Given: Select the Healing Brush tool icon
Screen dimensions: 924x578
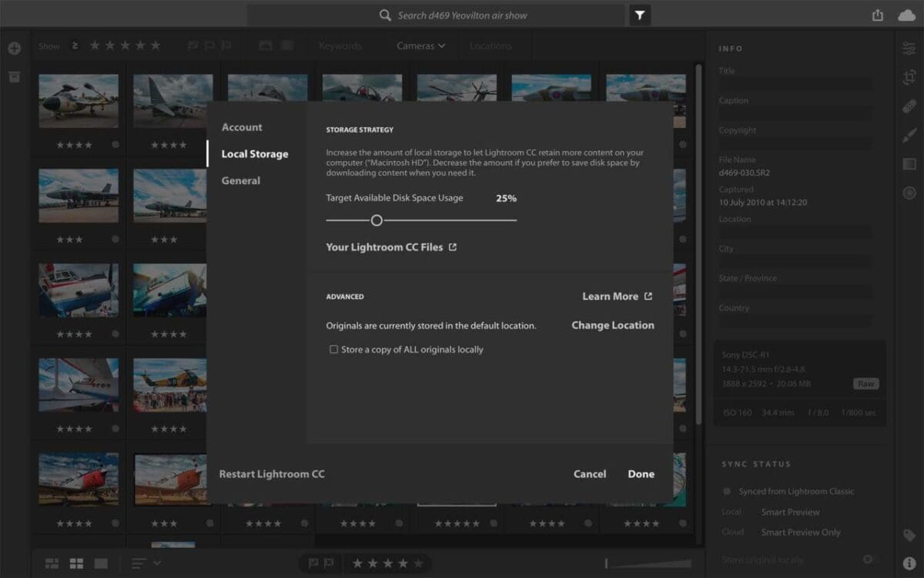Looking at the screenshot, I should pyautogui.click(x=909, y=106).
